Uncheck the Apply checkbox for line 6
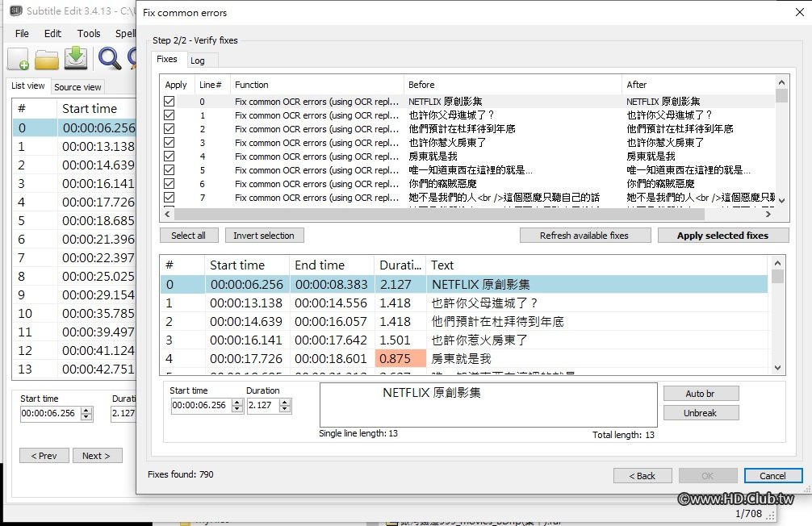The image size is (812, 526). 170,183
